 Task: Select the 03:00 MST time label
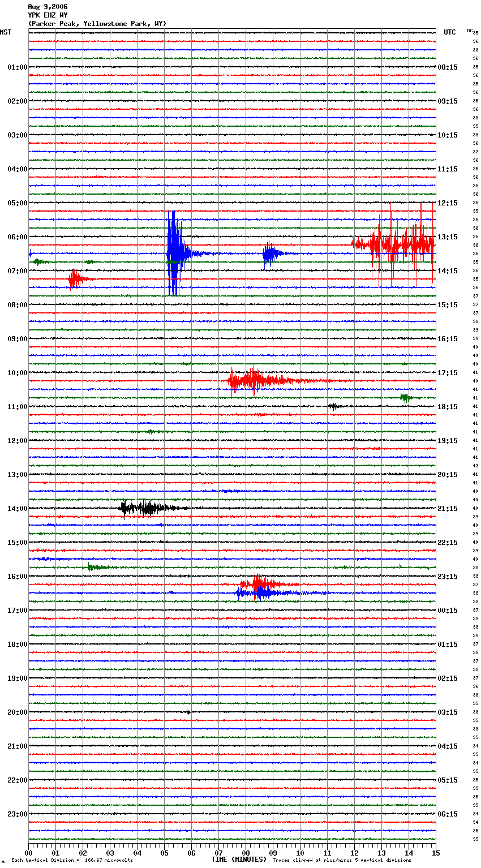click(18, 135)
